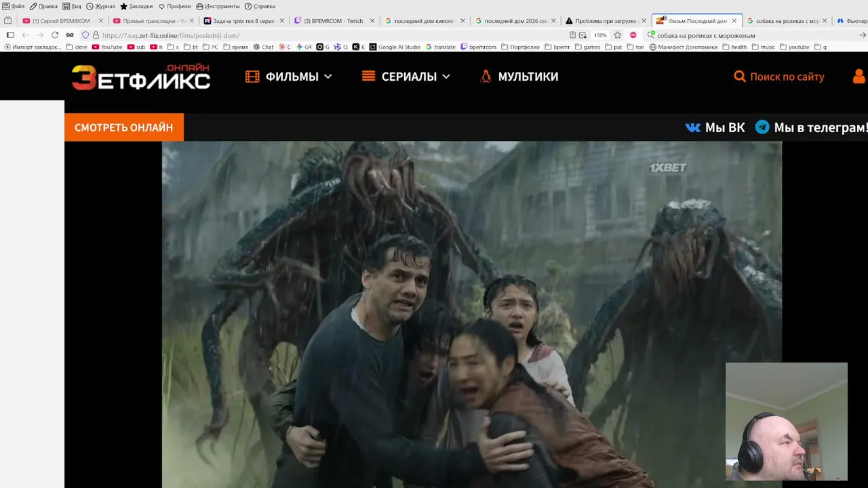Click the private mask icon in toolbar
The image size is (868, 488).
(x=70, y=35)
